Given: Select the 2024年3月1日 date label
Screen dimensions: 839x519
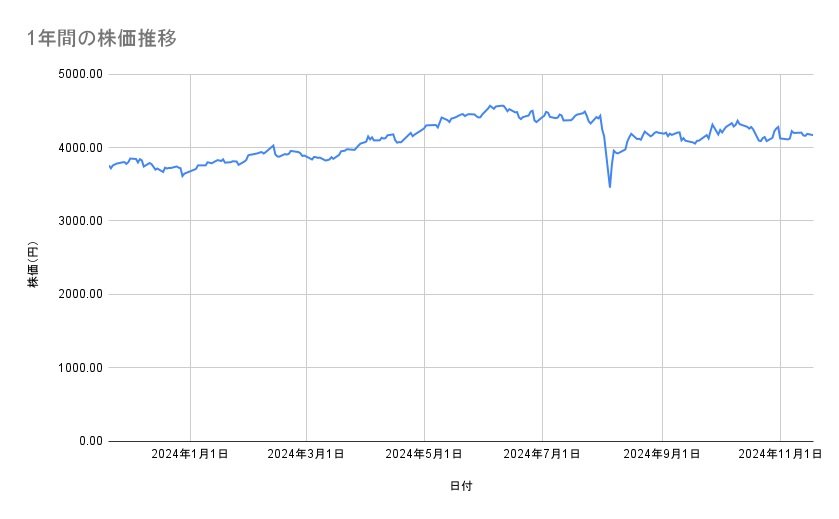Looking at the screenshot, I should click(x=307, y=454).
